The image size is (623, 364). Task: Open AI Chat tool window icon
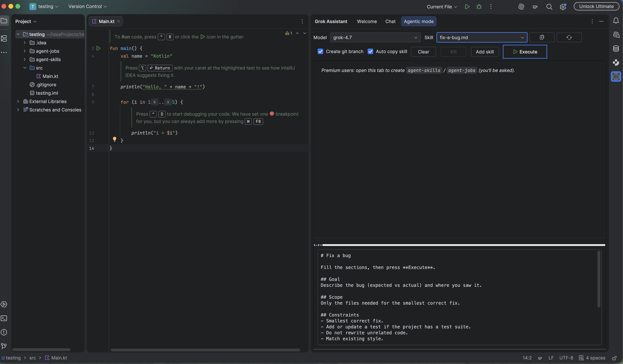pos(616,35)
